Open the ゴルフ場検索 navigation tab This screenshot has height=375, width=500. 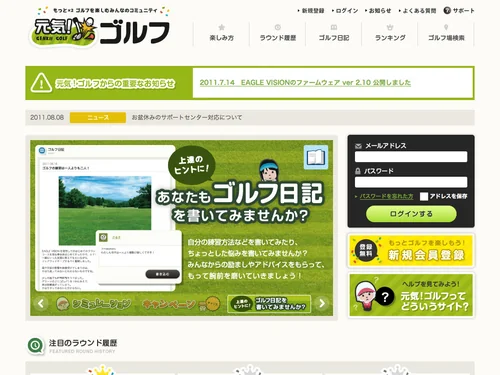[x=446, y=34]
